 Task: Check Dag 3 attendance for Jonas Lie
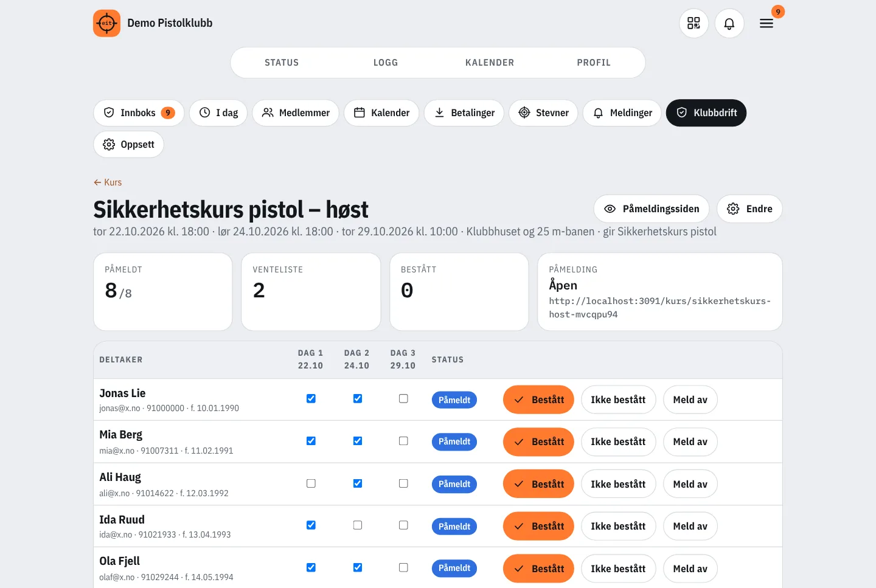pos(403,399)
